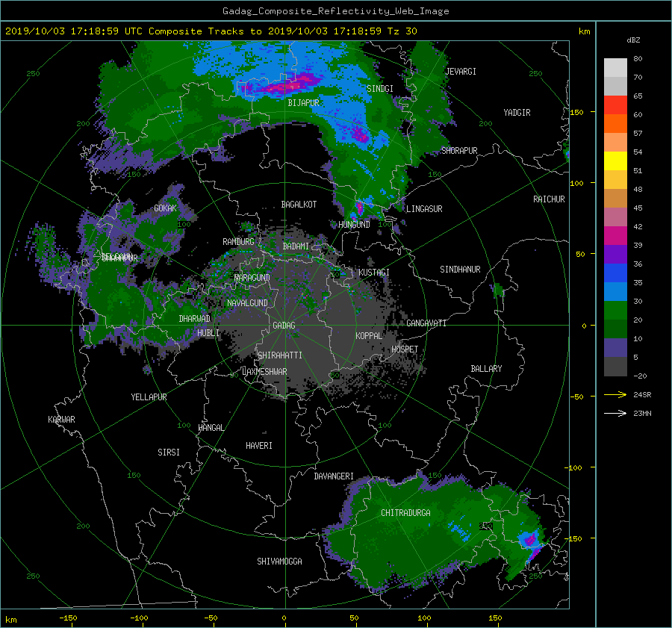Click the SINDGI city label
Viewport: 672px width, 628px height.
380,89
